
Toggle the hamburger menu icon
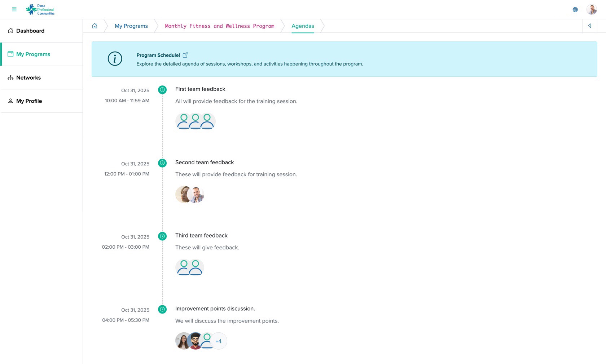point(14,9)
